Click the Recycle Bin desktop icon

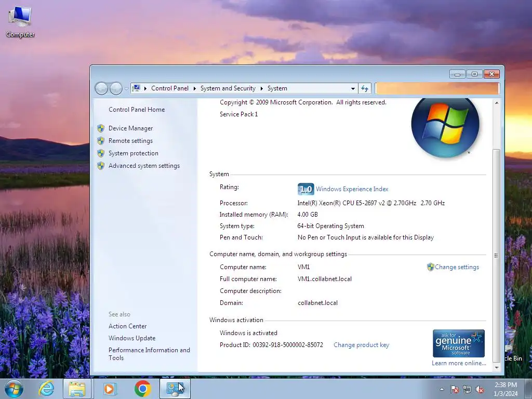[x=512, y=344]
